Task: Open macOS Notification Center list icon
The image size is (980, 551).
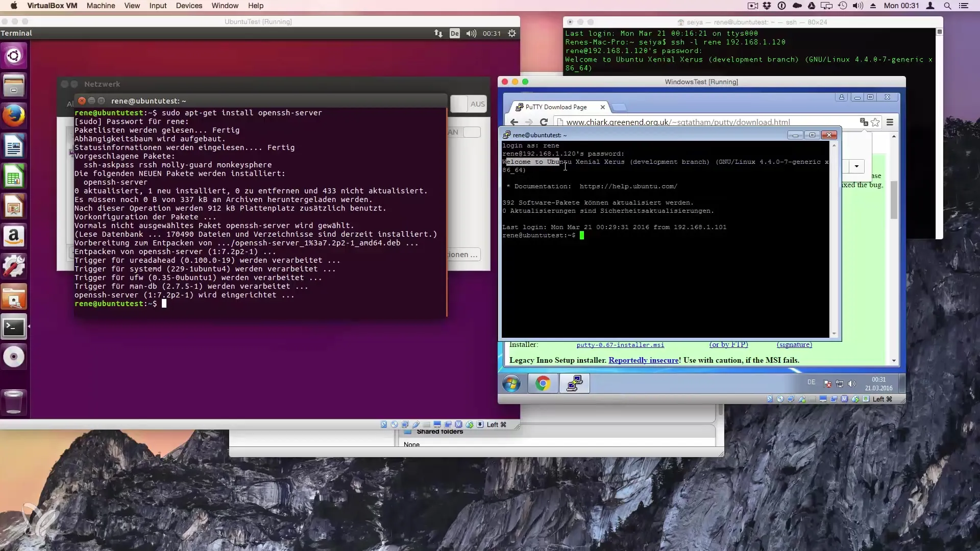Action: coord(964,6)
